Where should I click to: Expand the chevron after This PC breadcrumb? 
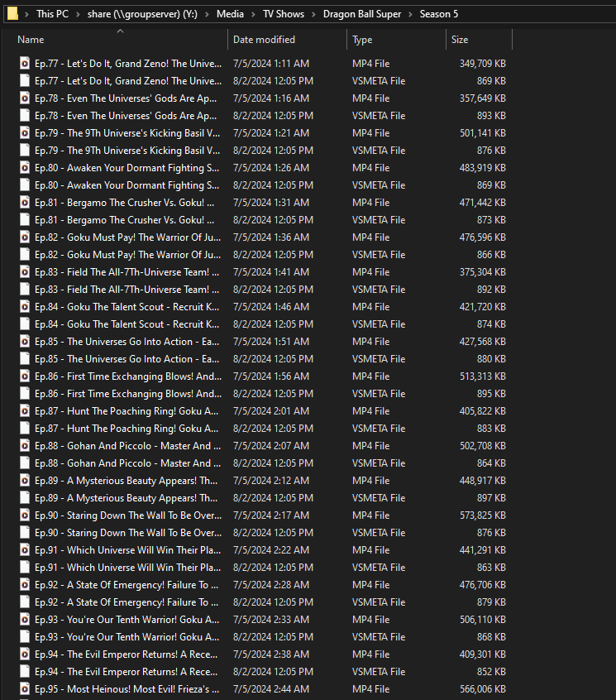(79, 14)
